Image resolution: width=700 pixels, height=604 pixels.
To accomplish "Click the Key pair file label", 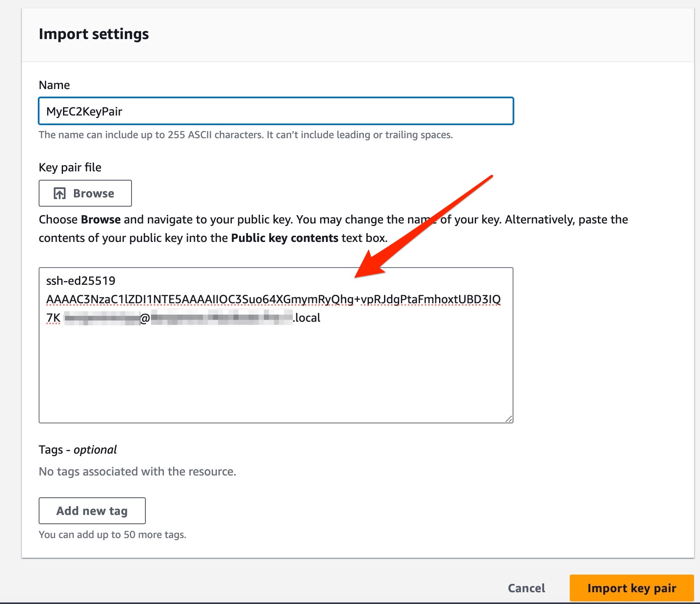I will click(x=70, y=168).
